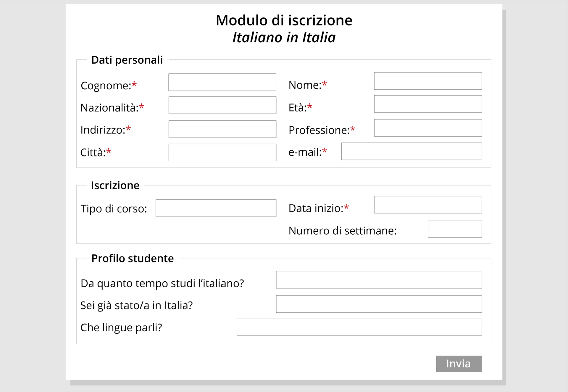The width and height of the screenshot is (568, 392).
Task: Click the Profilo studente section heading
Action: point(132,258)
